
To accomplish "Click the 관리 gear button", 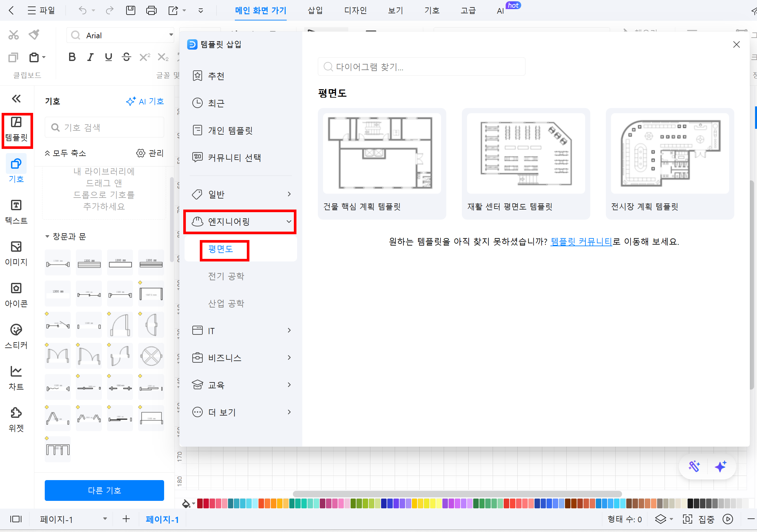I will click(x=150, y=153).
